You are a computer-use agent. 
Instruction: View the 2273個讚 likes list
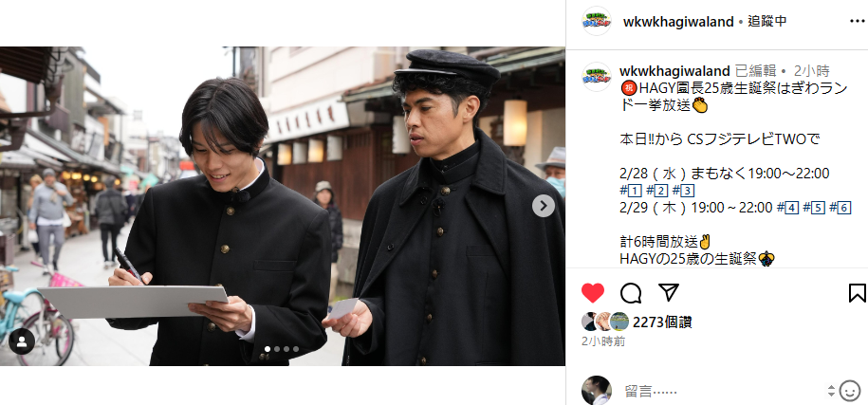pos(662,322)
